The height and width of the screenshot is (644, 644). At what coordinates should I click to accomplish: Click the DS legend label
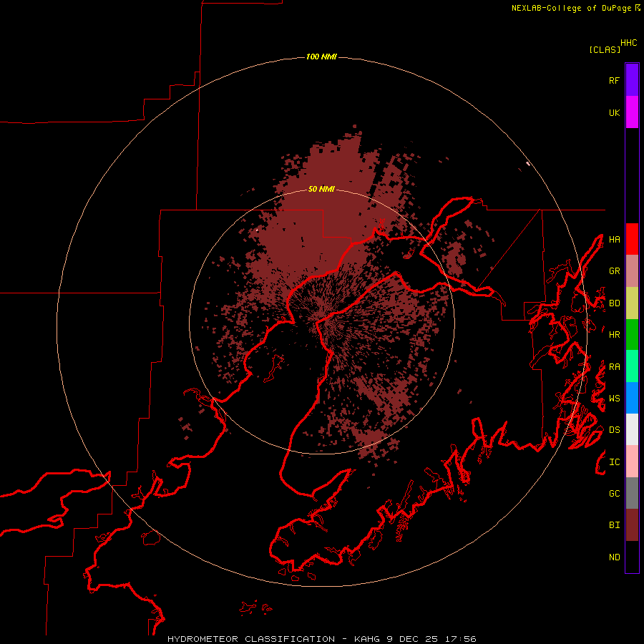click(x=614, y=430)
